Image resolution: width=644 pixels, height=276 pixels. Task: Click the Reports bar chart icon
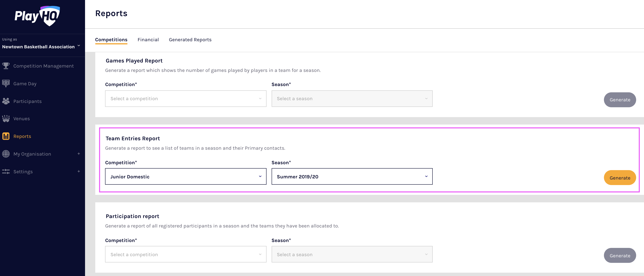[6, 136]
